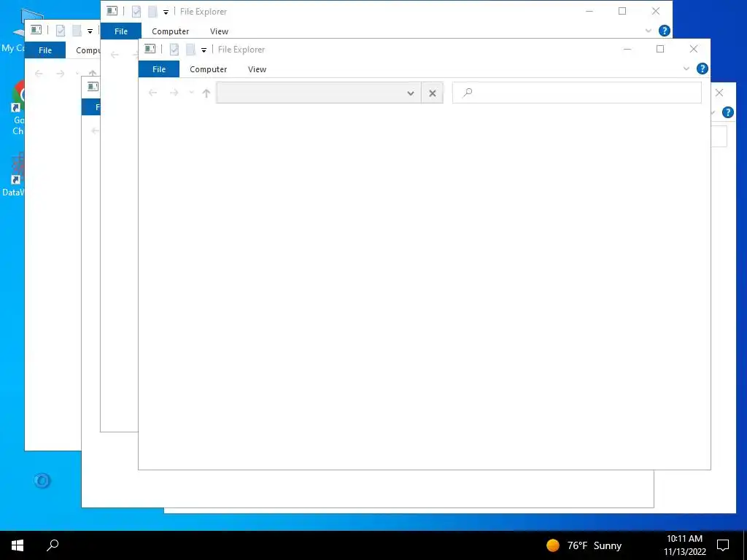
Task: Click the upper rear window's system menu icon
Action: (x=112, y=11)
